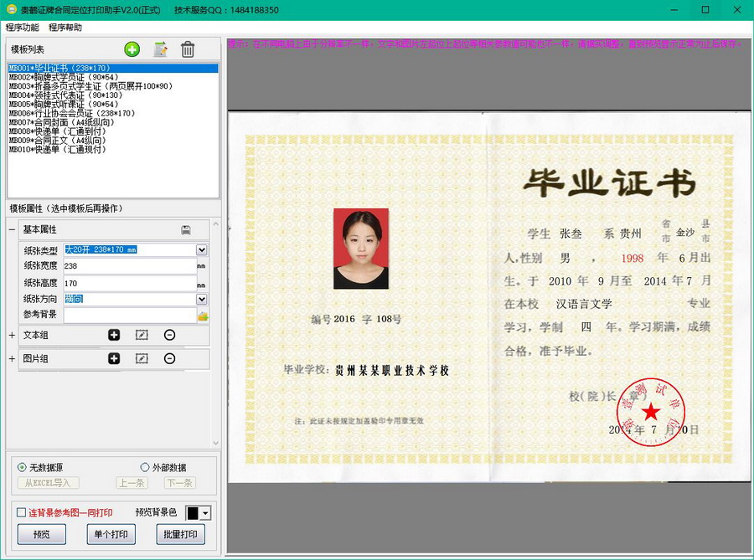Add a new template with green plus icon
This screenshot has height=560, width=754.
[132, 49]
